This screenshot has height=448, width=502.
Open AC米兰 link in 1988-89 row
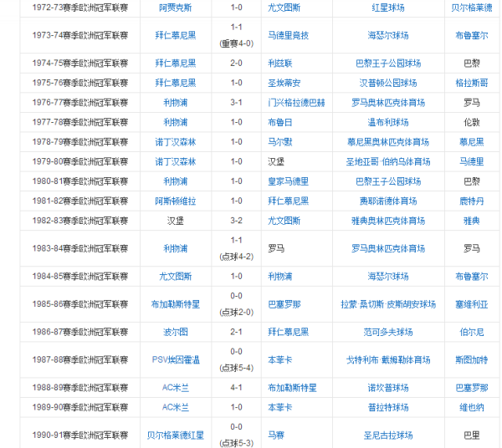176,388
